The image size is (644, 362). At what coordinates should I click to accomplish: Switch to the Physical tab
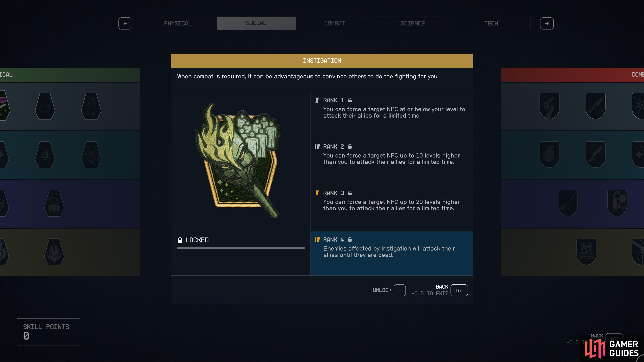178,23
